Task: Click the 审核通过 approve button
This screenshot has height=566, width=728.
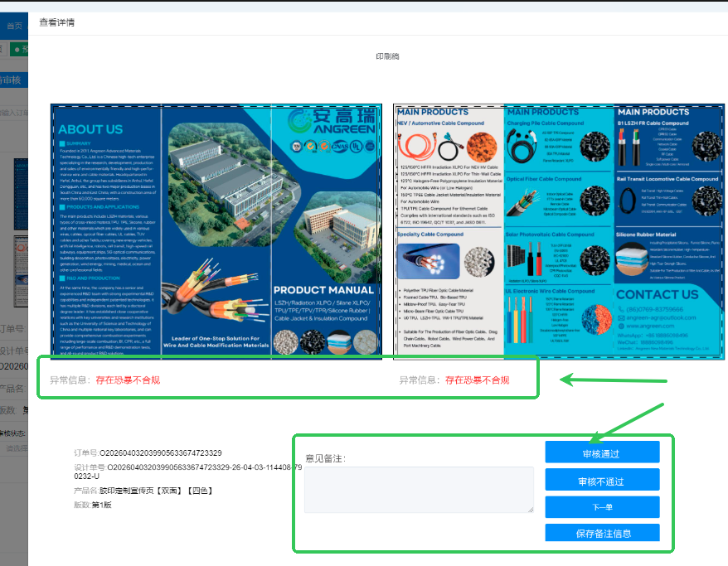Action: 602,452
